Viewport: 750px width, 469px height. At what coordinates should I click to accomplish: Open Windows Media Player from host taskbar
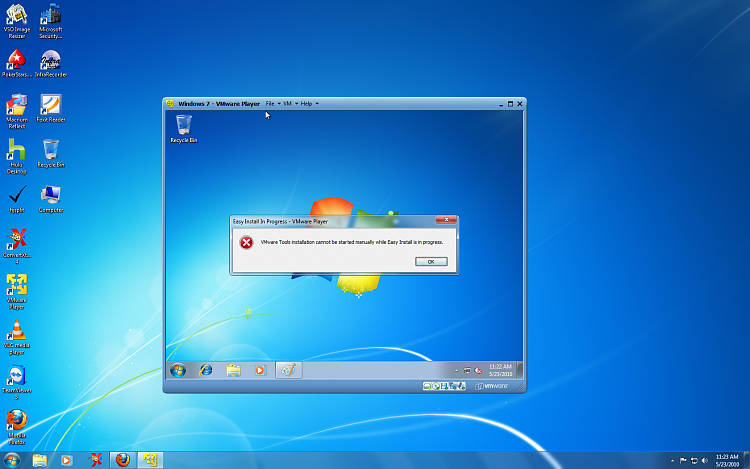pos(66,460)
